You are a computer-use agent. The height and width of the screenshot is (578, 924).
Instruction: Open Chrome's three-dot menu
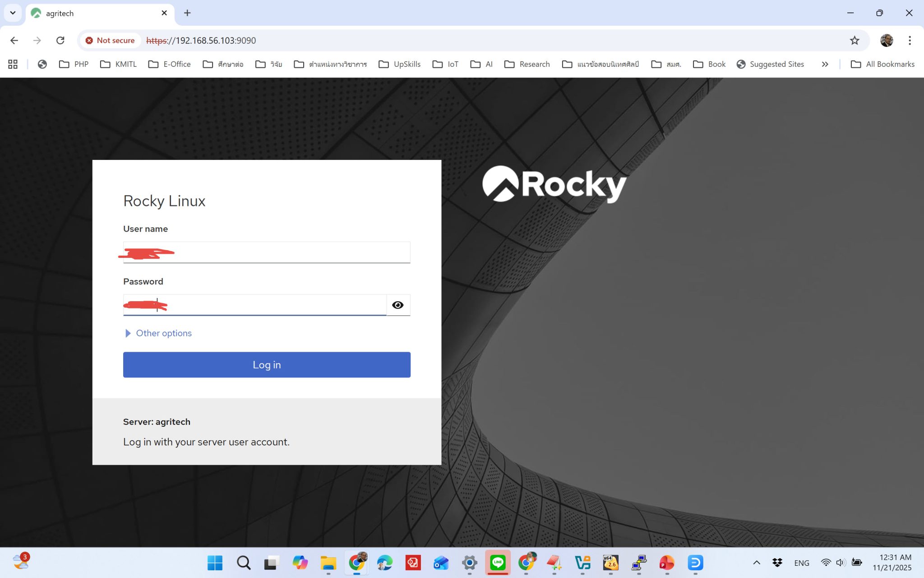910,40
